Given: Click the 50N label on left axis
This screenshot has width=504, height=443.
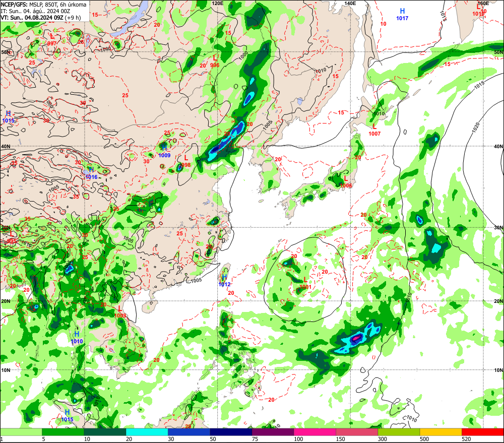Looking at the screenshot, I should [6, 52].
